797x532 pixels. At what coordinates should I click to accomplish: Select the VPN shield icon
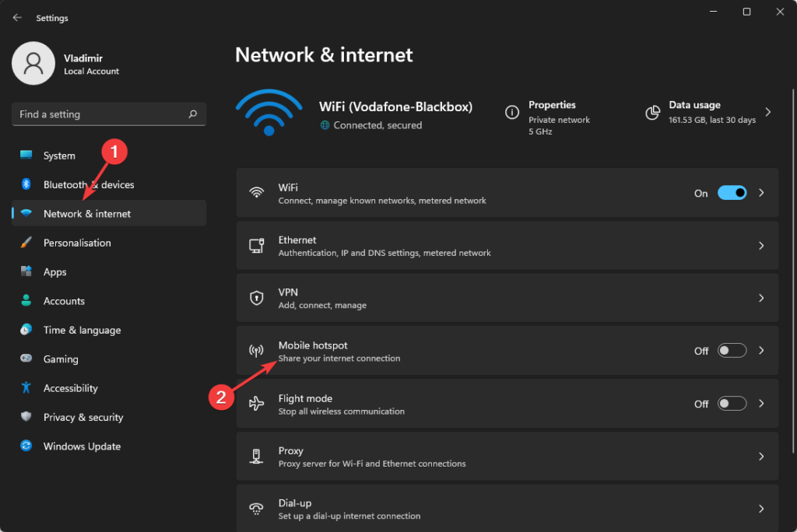point(257,297)
